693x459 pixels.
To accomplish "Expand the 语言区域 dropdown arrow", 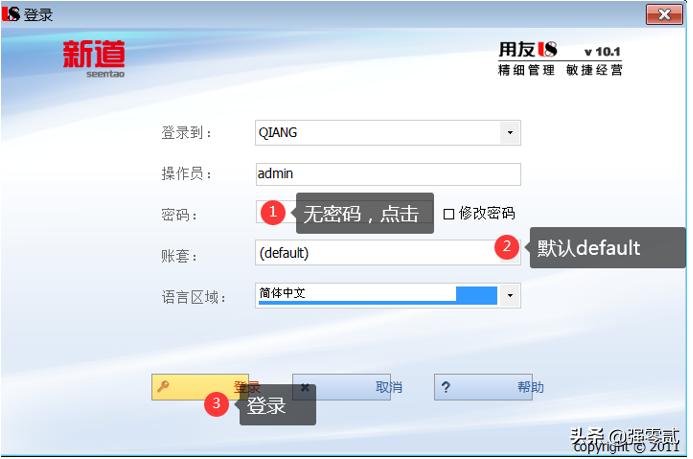I will [510, 295].
